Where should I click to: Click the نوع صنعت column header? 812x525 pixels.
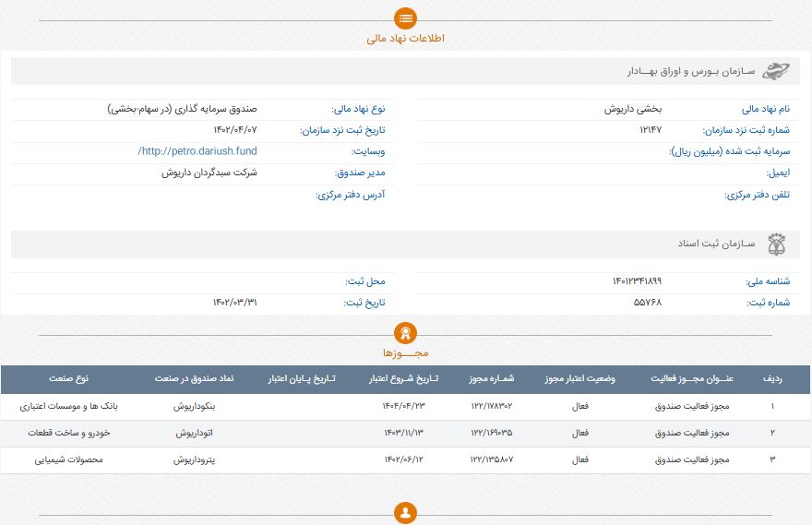(x=69, y=379)
